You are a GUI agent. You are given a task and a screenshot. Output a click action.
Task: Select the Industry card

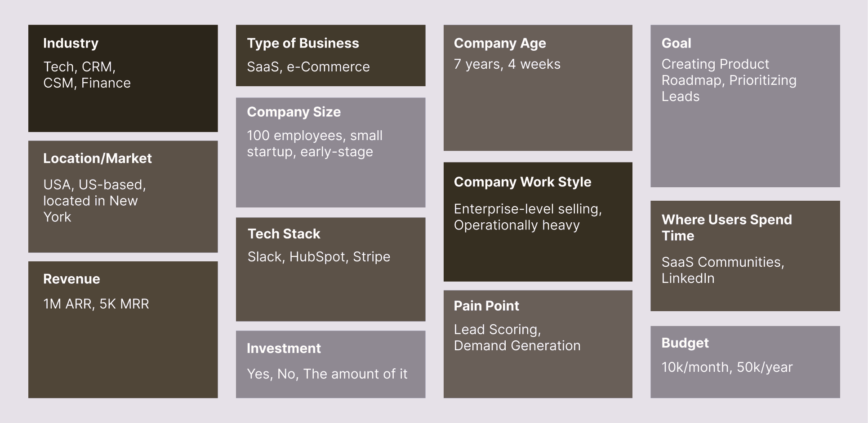[x=123, y=78]
